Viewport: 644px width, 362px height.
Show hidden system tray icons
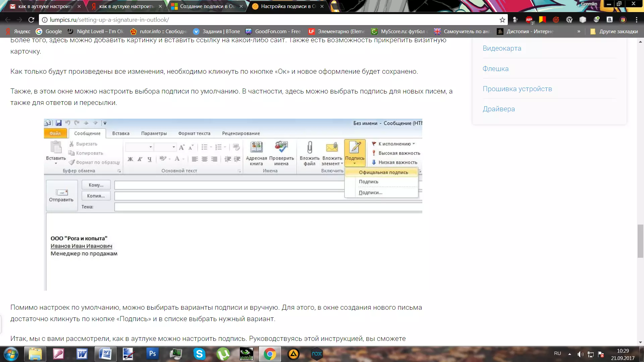pyautogui.click(x=570, y=354)
